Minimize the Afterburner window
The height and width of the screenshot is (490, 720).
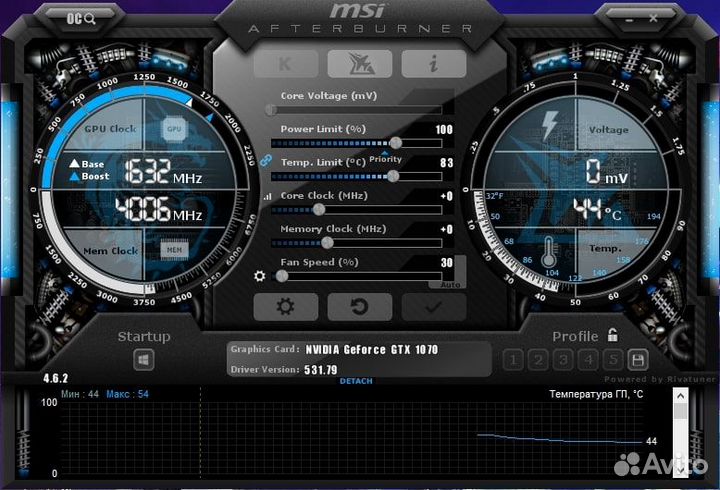pyautogui.click(x=629, y=19)
